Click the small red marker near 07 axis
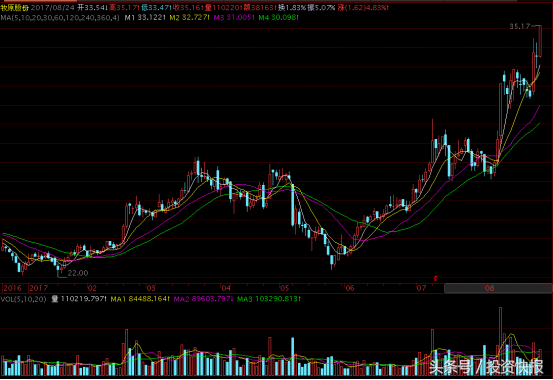The height and width of the screenshot is (380, 553). click(x=436, y=278)
